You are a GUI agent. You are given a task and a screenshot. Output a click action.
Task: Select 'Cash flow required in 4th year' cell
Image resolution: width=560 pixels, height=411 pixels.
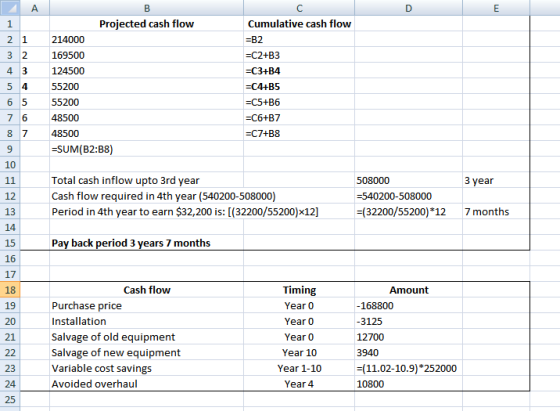click(146, 196)
